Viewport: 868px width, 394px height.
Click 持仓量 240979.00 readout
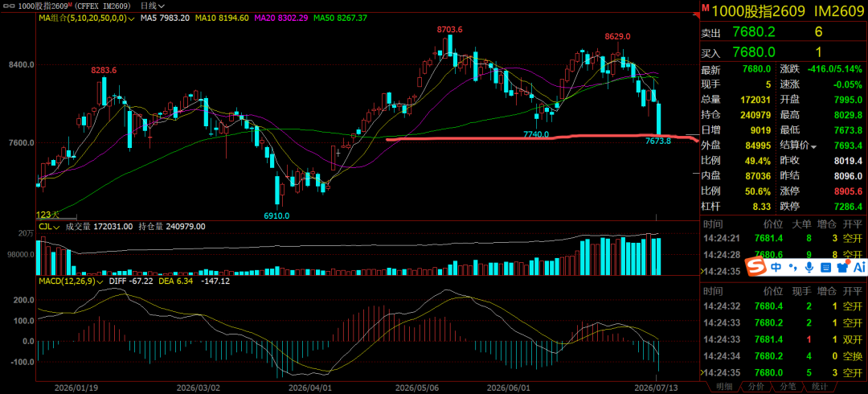[x=172, y=227]
